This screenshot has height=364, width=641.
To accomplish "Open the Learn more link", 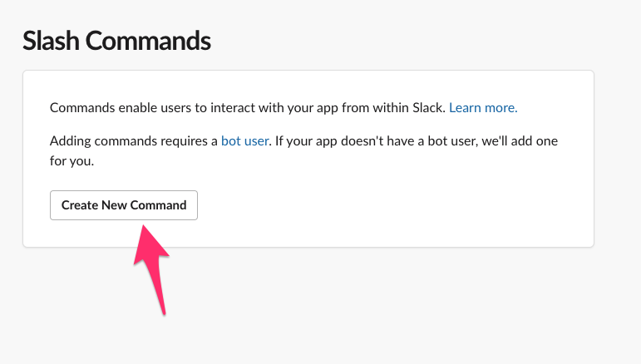I will (483, 108).
